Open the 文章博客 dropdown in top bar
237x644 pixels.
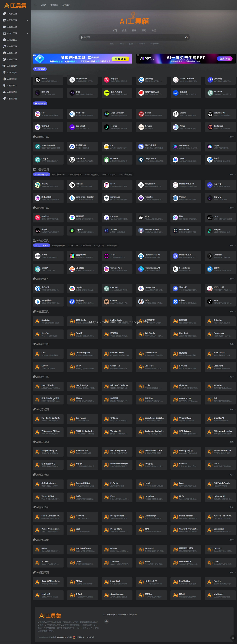55,5
